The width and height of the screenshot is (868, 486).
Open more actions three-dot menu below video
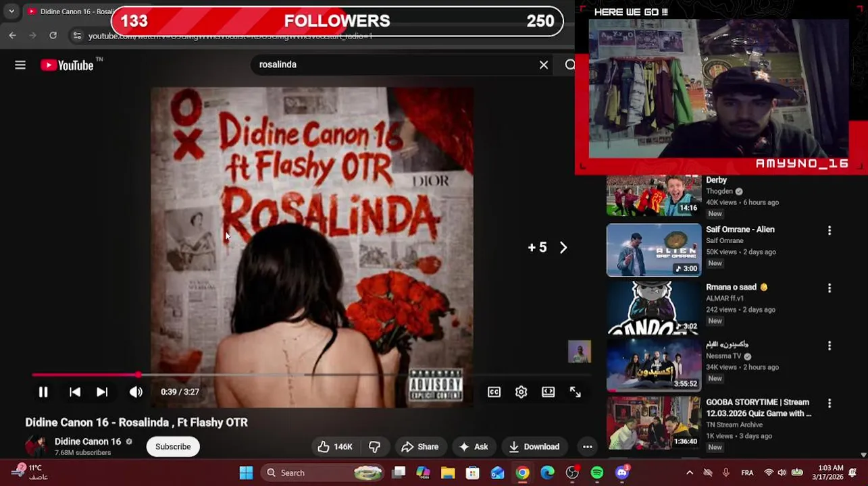588,447
